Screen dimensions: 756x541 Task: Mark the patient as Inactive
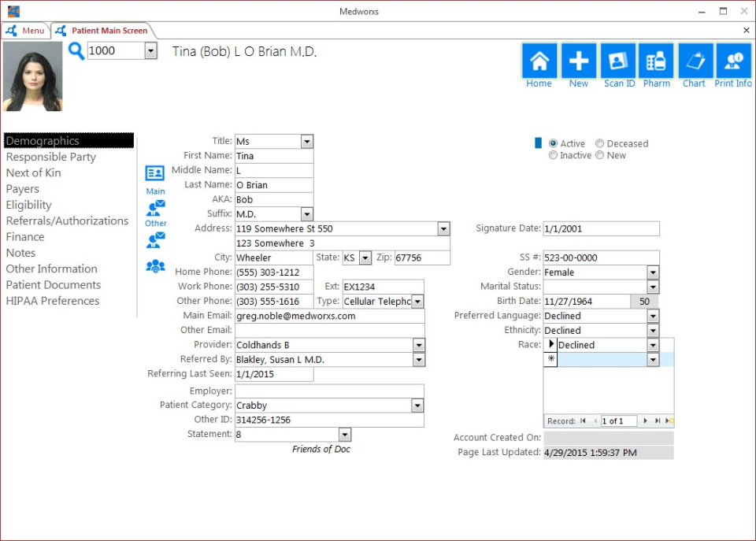(x=553, y=155)
